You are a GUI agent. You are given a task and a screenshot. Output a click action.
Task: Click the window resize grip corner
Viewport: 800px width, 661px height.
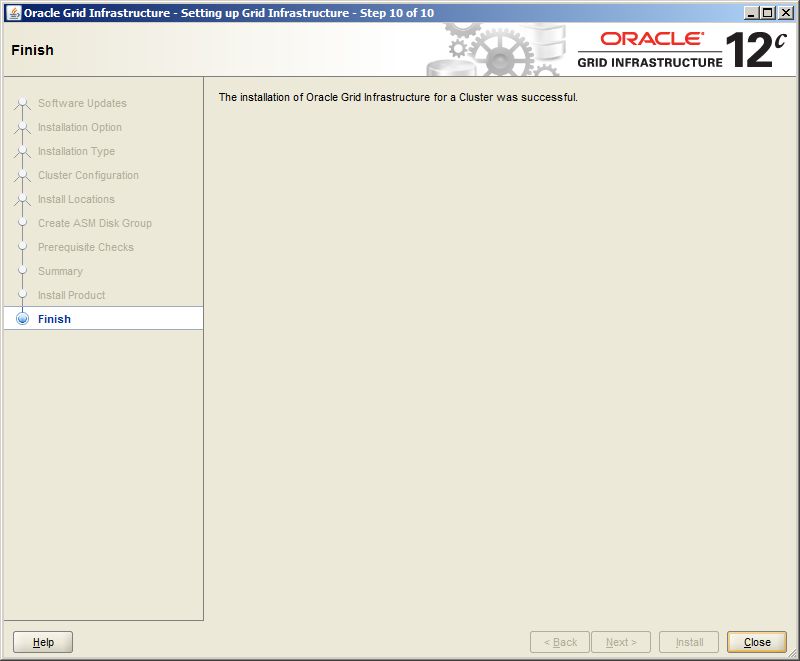coord(792,653)
